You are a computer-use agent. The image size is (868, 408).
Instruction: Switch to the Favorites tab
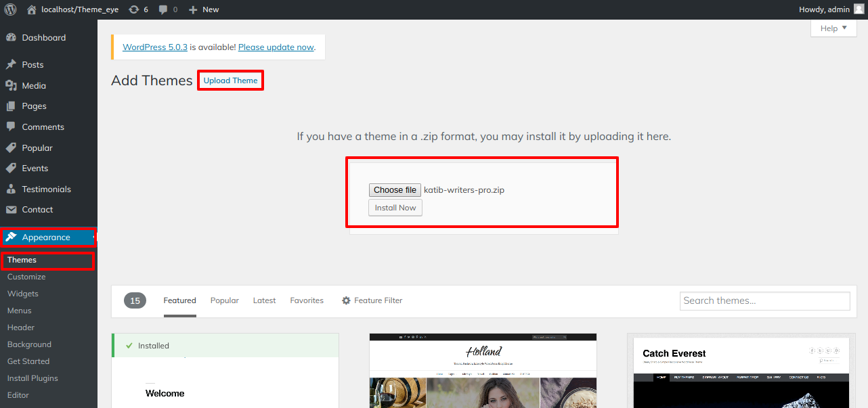click(x=307, y=300)
